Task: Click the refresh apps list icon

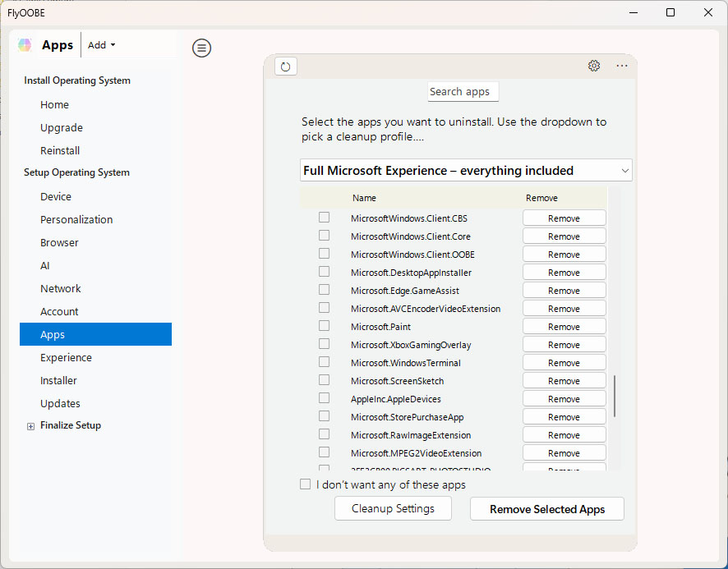Action: coord(285,67)
